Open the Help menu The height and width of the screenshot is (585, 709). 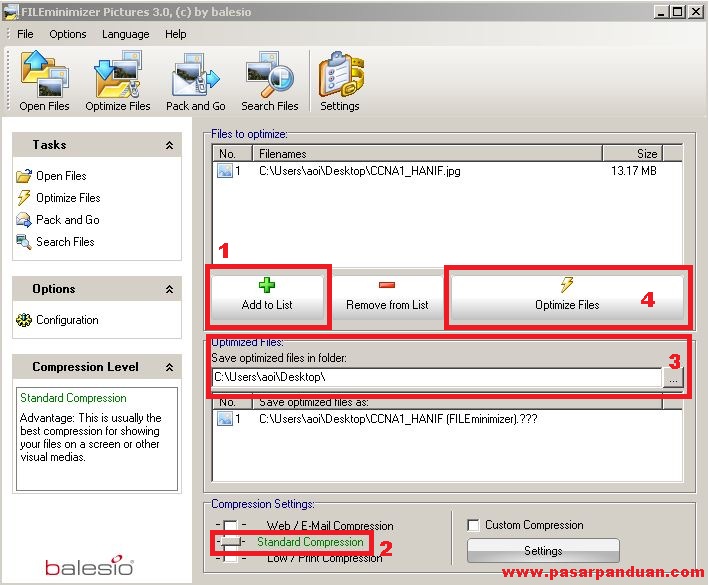coord(175,34)
